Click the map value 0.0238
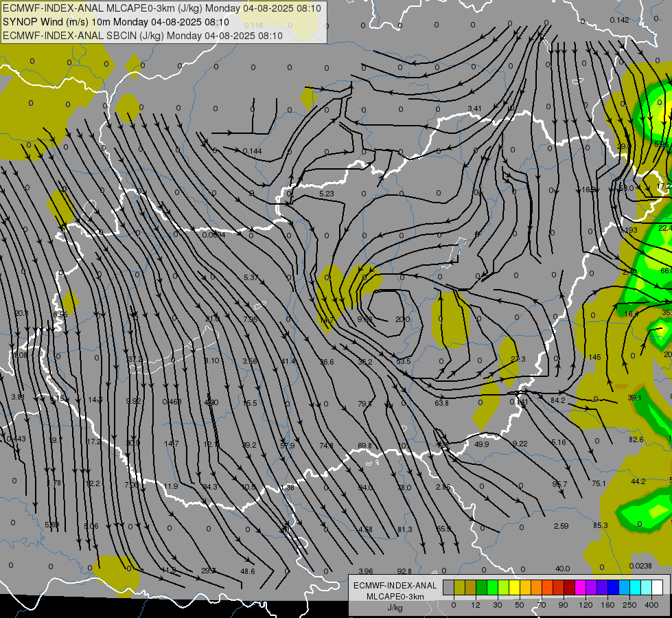Screen dimensions: 672x618 pos(640,566)
